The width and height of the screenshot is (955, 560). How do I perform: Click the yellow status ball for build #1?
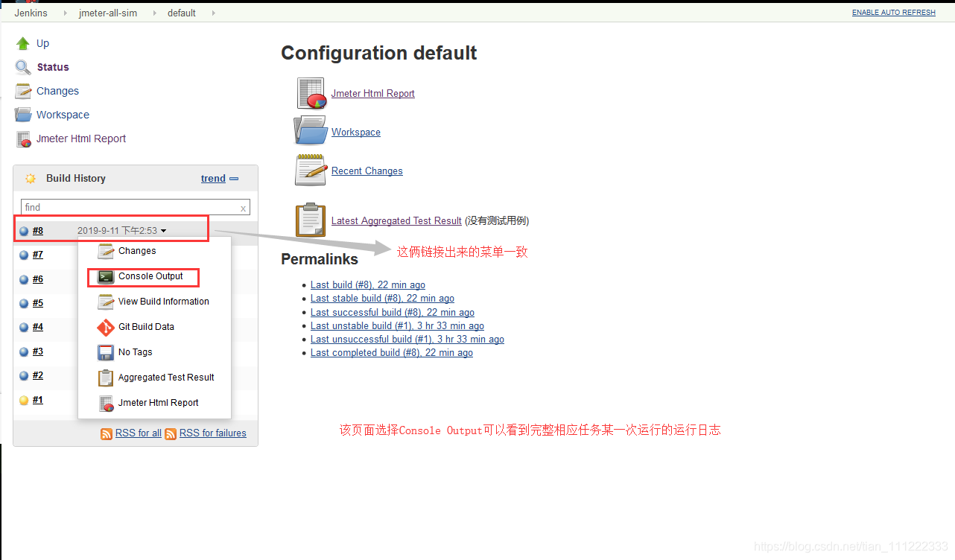[24, 400]
